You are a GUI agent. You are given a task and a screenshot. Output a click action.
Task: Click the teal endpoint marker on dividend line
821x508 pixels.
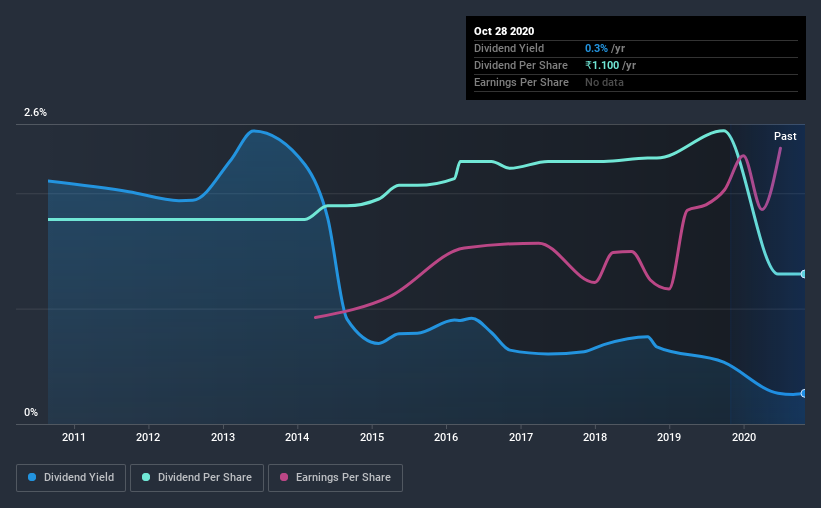coord(803,274)
